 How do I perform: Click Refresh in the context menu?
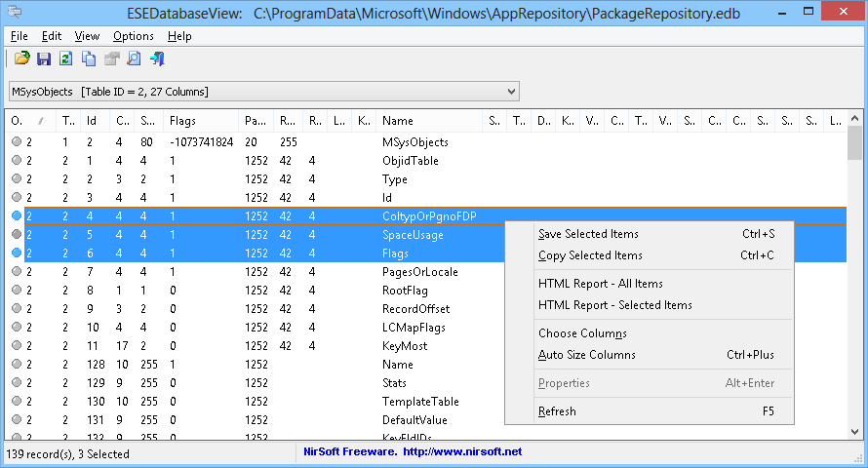[x=650, y=411]
